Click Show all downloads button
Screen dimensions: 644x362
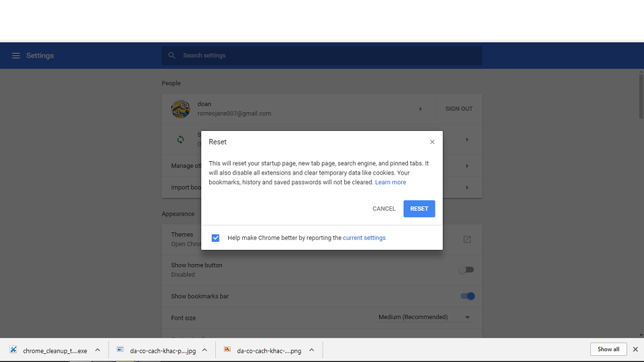608,349
